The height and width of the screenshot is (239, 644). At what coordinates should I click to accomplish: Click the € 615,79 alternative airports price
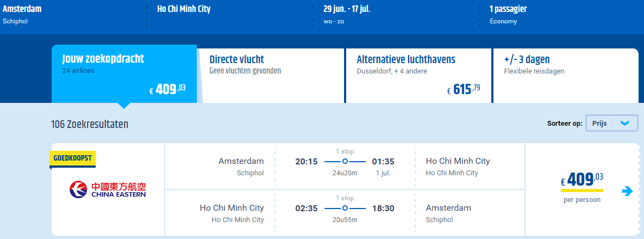pos(464,89)
